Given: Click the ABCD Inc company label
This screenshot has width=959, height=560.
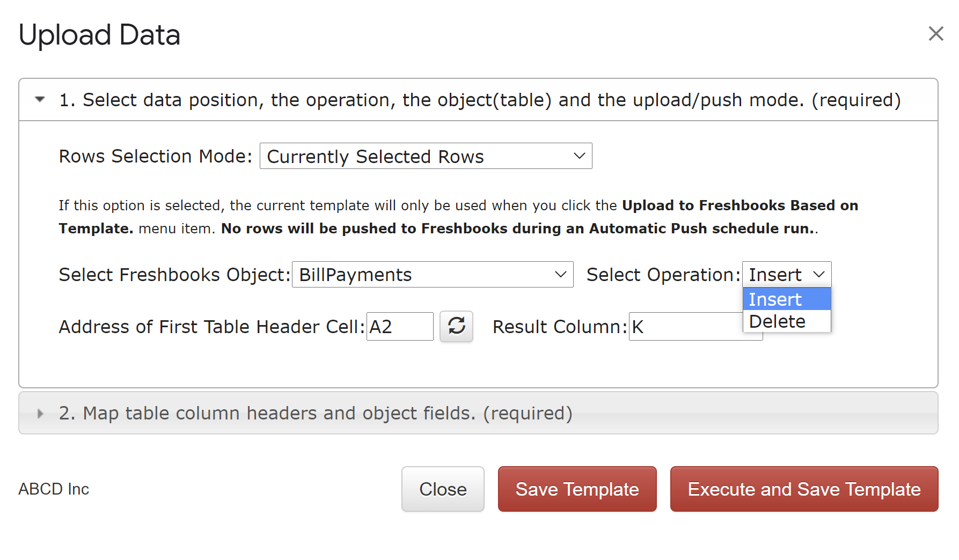Looking at the screenshot, I should pyautogui.click(x=54, y=489).
